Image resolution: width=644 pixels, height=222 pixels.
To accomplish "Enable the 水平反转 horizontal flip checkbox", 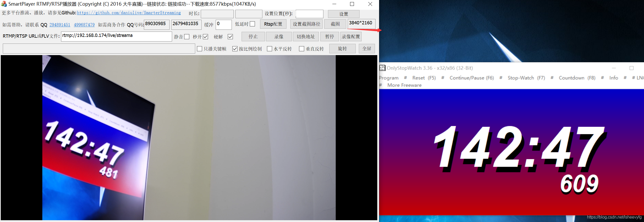I will click(x=270, y=49).
